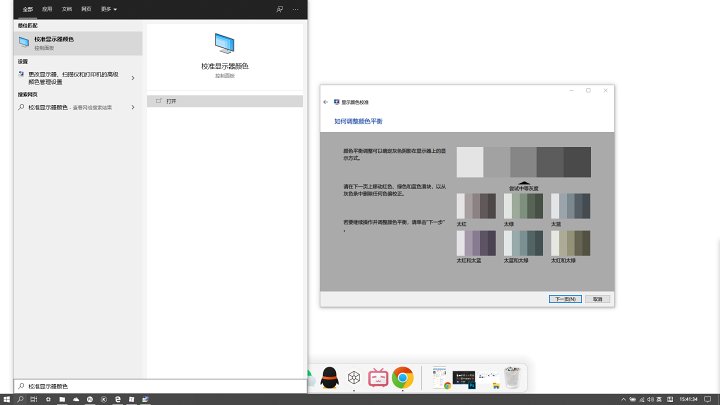Open the Unity cube icon in the dock
The image size is (720, 405).
(x=353, y=377)
